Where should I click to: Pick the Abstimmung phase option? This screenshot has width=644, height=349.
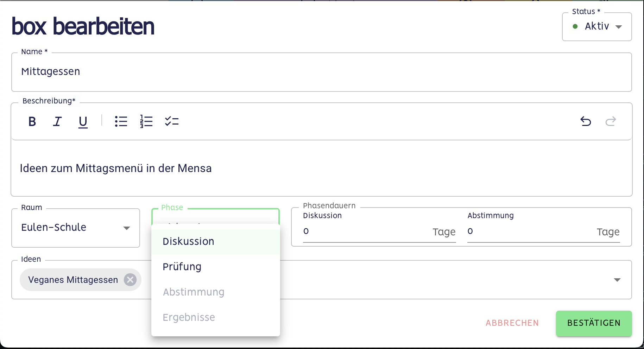coord(194,292)
